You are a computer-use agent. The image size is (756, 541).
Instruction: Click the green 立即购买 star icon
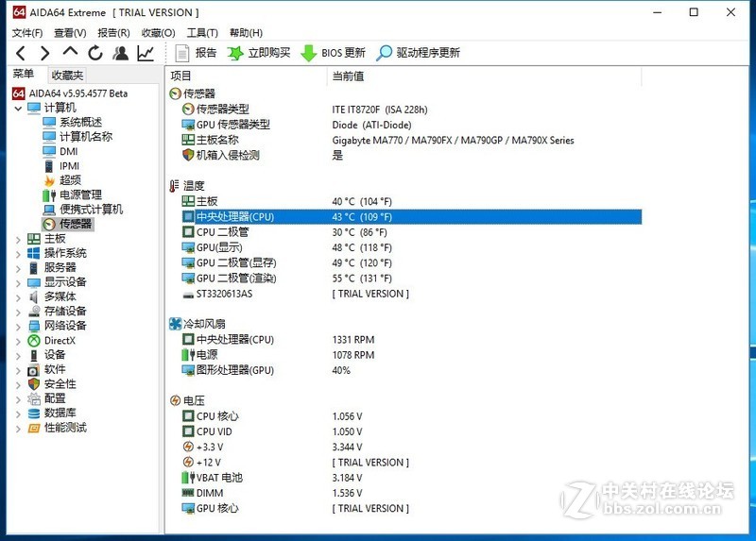(x=235, y=53)
